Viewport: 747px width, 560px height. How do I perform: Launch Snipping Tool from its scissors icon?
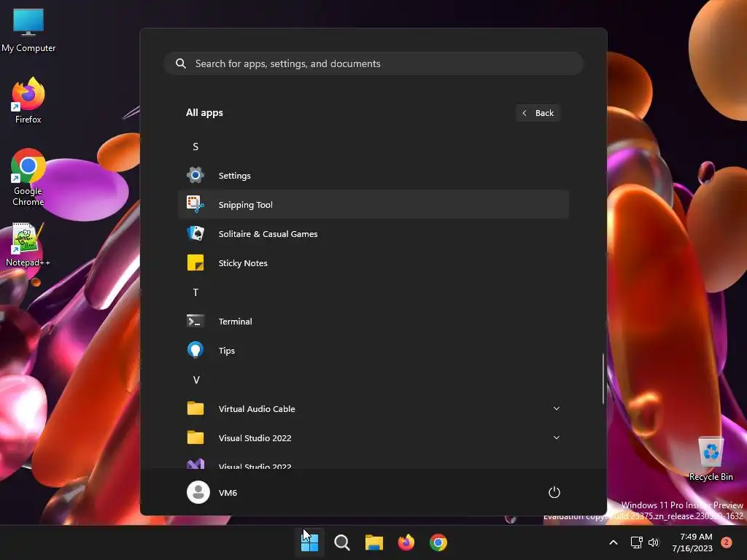(196, 204)
